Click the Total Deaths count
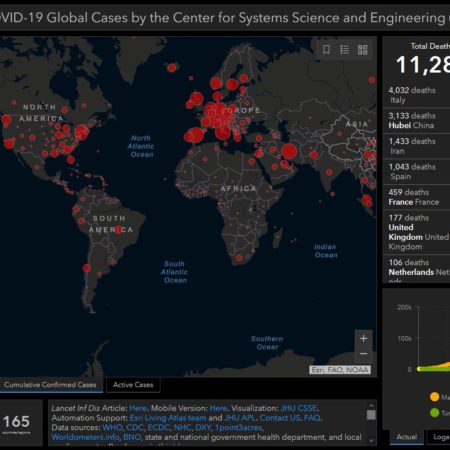Image resolution: width=450 pixels, height=450 pixels. point(423,64)
